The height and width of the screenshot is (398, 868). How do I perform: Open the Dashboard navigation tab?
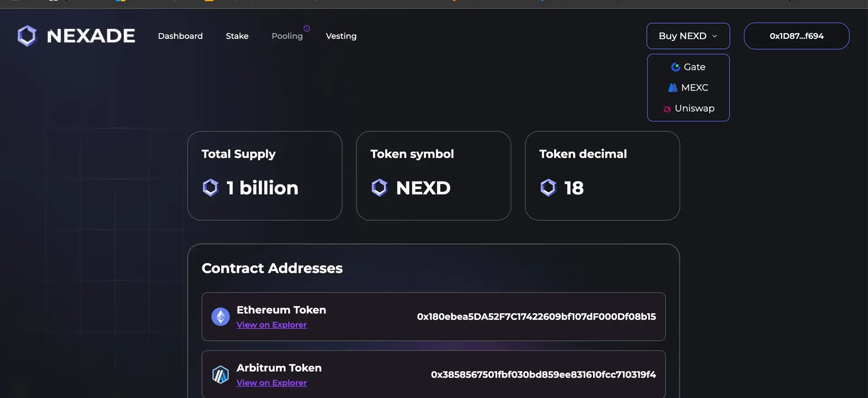[180, 36]
